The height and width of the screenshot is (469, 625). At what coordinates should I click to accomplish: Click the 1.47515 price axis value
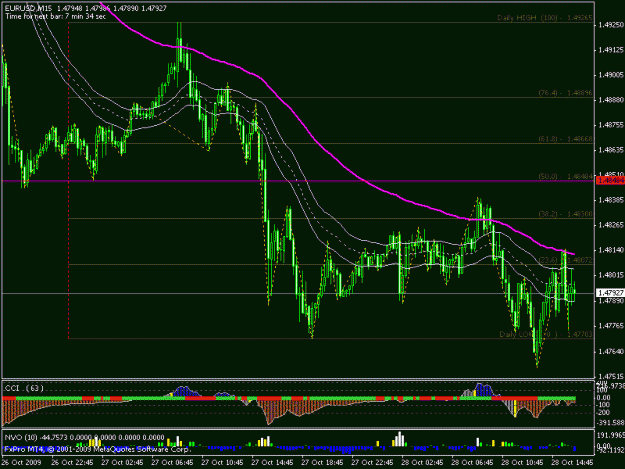[x=611, y=376]
